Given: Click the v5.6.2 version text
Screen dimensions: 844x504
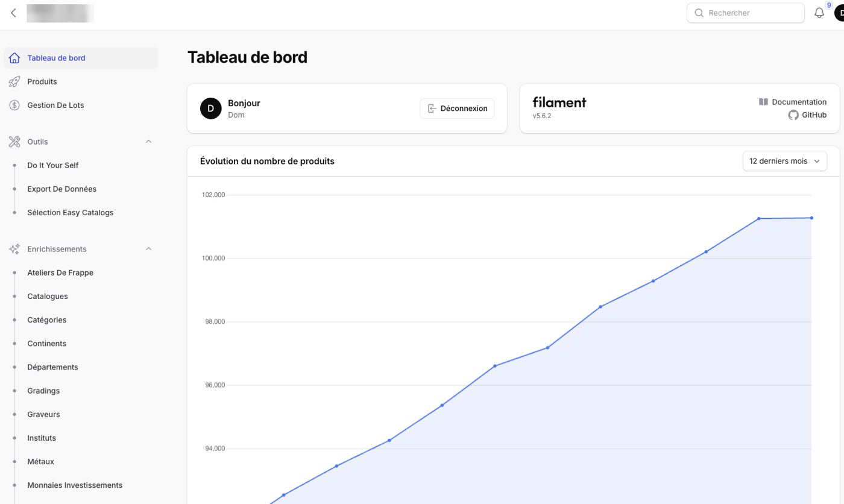Looking at the screenshot, I should (542, 116).
